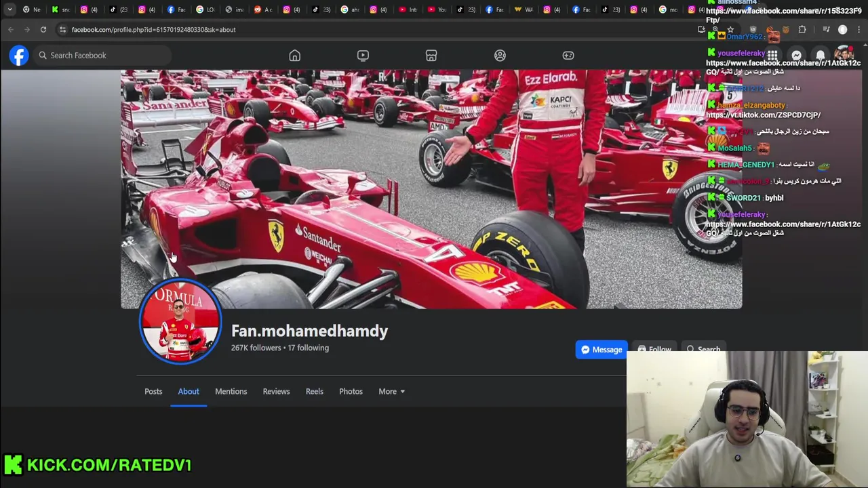This screenshot has width=868, height=488.
Task: Open the Mentions profile tab
Action: pyautogui.click(x=231, y=391)
